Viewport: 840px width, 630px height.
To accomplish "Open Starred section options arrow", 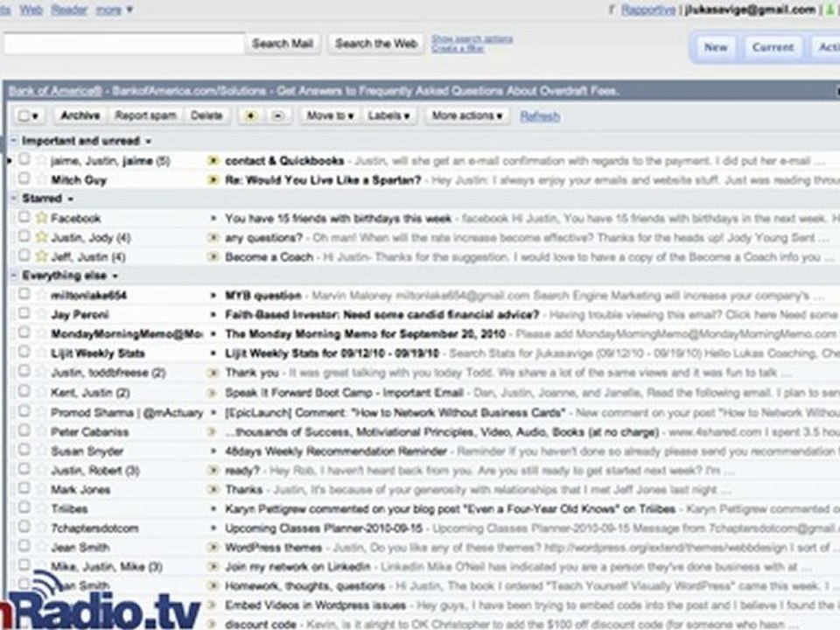I will 71,199.
